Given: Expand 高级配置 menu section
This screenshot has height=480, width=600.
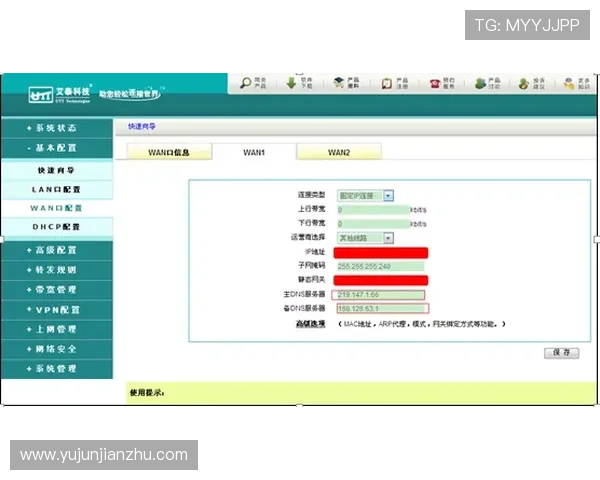Looking at the screenshot, I should coord(57,250).
